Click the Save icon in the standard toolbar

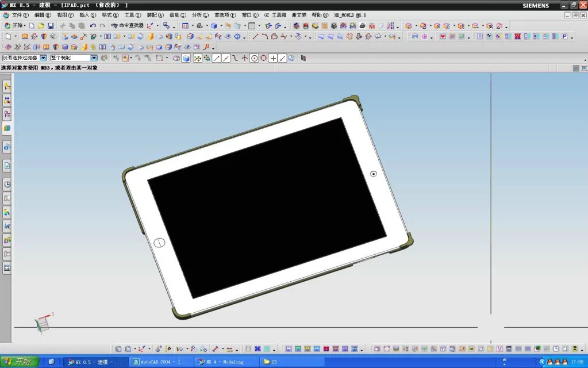click(x=51, y=26)
